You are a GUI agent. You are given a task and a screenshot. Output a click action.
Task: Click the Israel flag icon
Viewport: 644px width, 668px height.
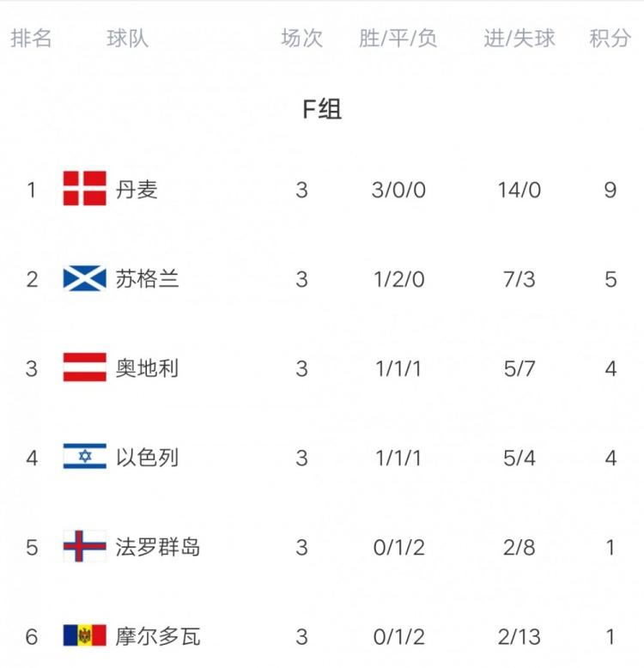click(x=84, y=457)
